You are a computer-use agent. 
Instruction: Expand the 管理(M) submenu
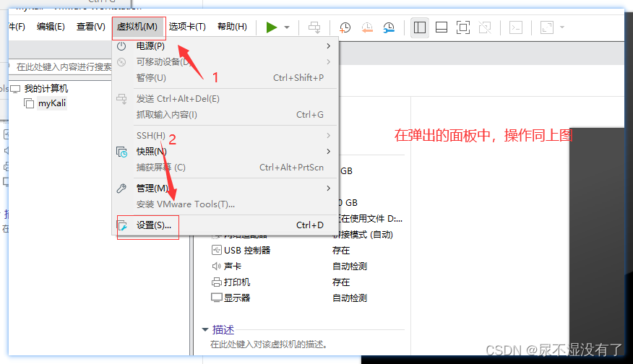tap(225, 188)
